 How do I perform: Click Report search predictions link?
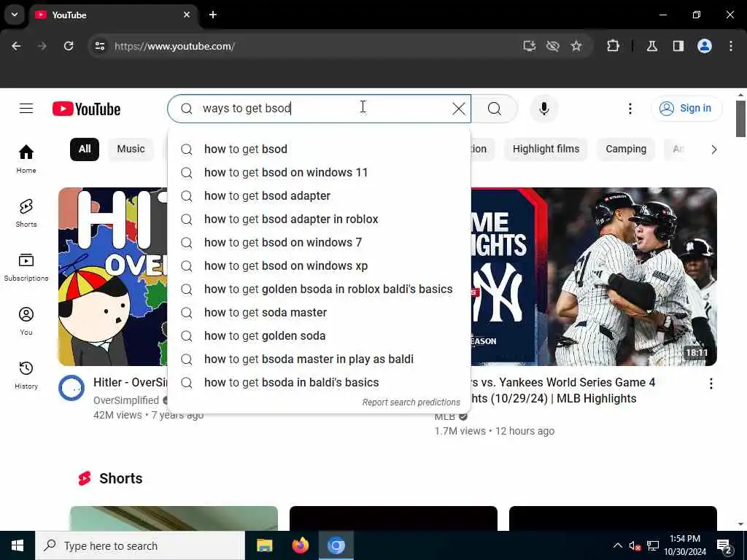pyautogui.click(x=411, y=402)
